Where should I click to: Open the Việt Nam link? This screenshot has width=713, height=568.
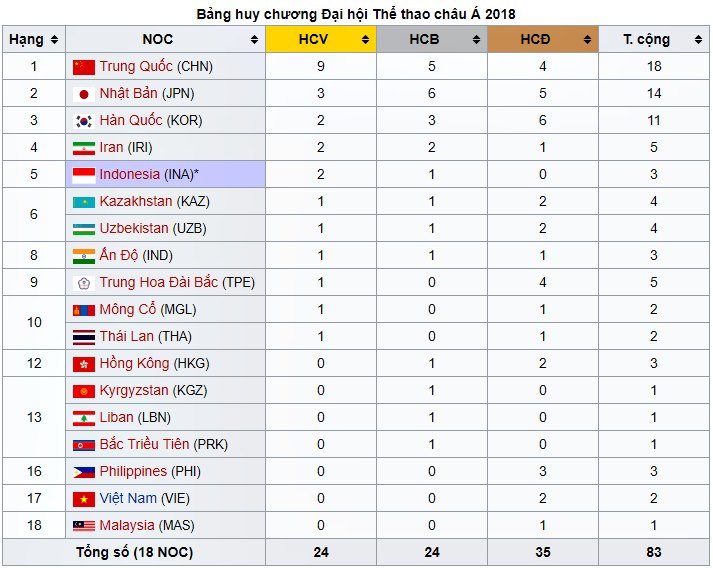click(127, 498)
